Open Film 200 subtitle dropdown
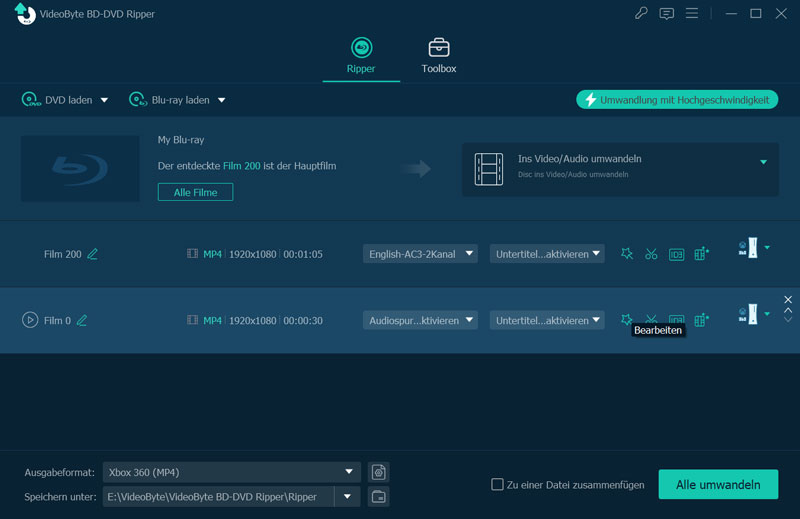Screen dimensions: 800x519 (x=547, y=254)
